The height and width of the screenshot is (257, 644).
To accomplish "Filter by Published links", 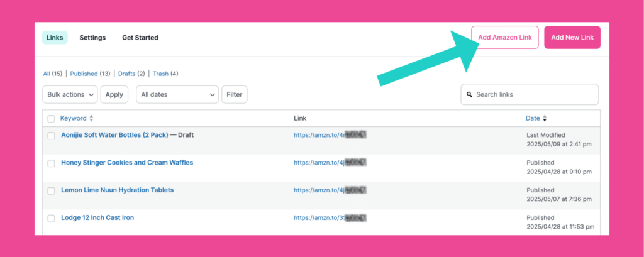I will tap(84, 74).
